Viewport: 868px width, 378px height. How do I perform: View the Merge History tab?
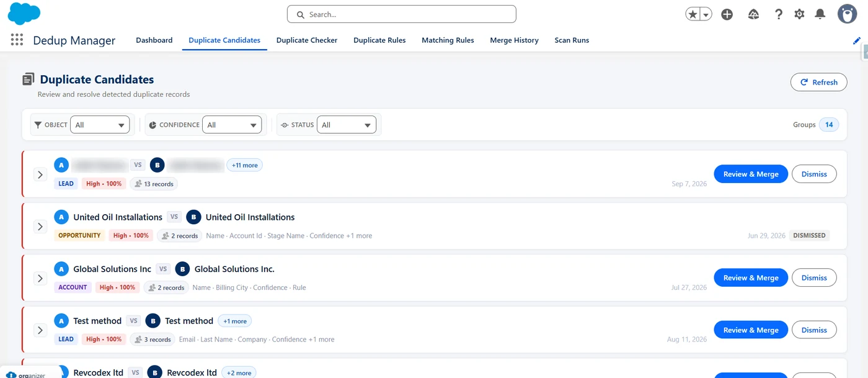(x=514, y=40)
